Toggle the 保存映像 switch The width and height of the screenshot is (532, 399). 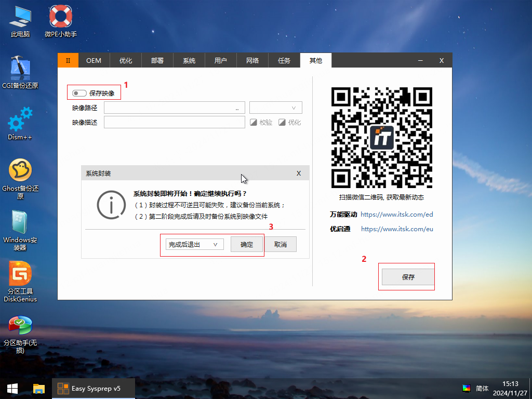coord(79,94)
